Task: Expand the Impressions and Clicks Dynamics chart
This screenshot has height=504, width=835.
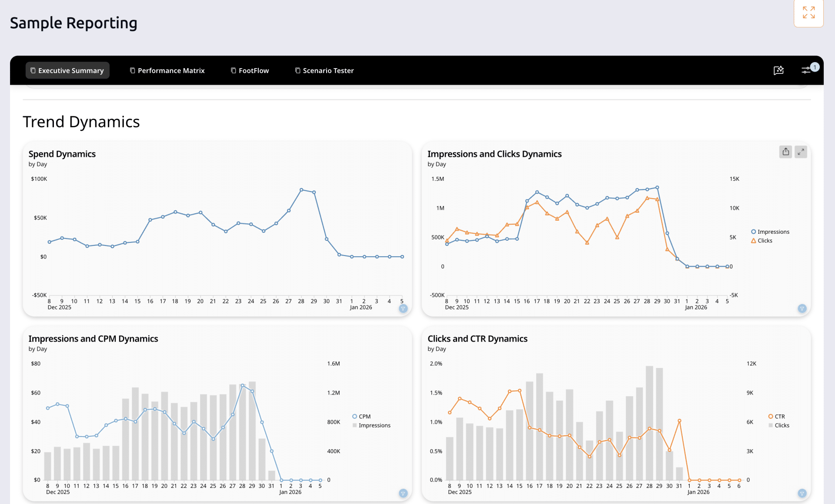Action: [x=801, y=152]
